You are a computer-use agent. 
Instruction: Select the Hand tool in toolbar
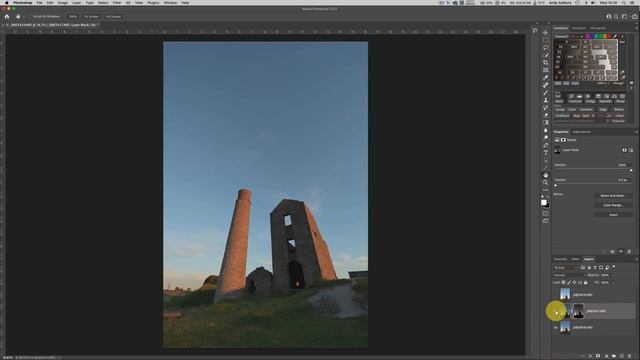(x=546, y=175)
